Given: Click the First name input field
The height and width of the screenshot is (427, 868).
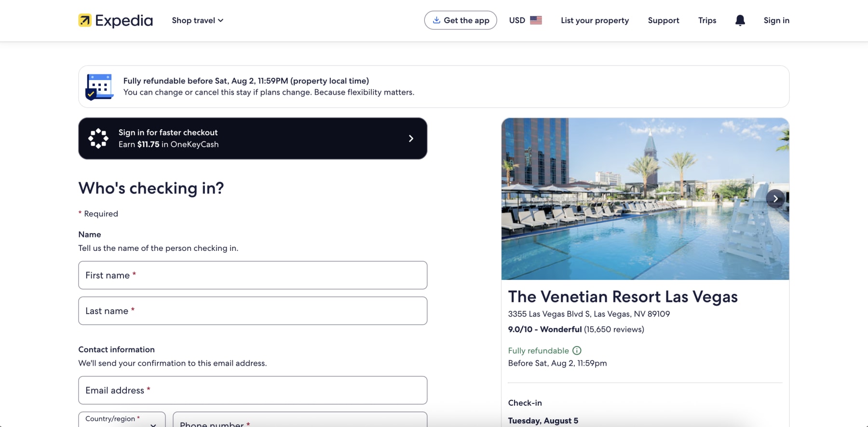Looking at the screenshot, I should 252,275.
